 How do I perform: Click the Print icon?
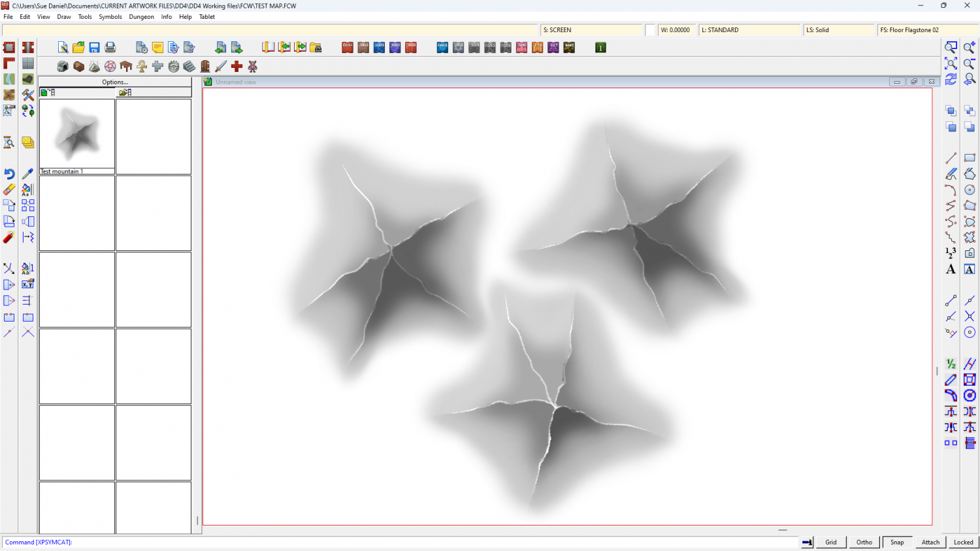(x=110, y=48)
